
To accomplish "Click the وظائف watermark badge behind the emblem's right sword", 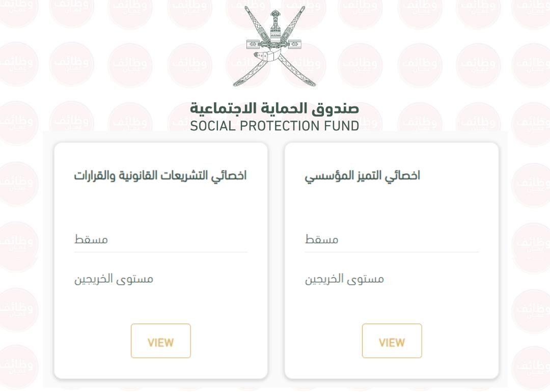I will coord(304,64).
